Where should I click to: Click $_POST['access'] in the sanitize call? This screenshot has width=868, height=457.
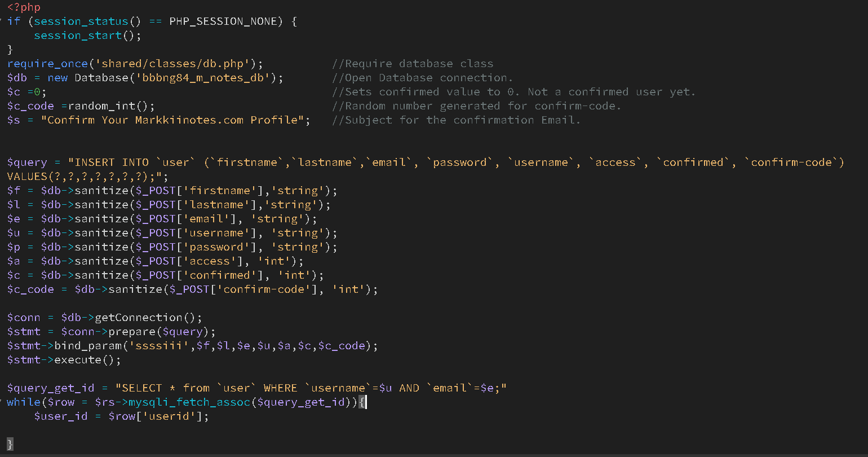pyautogui.click(x=189, y=261)
